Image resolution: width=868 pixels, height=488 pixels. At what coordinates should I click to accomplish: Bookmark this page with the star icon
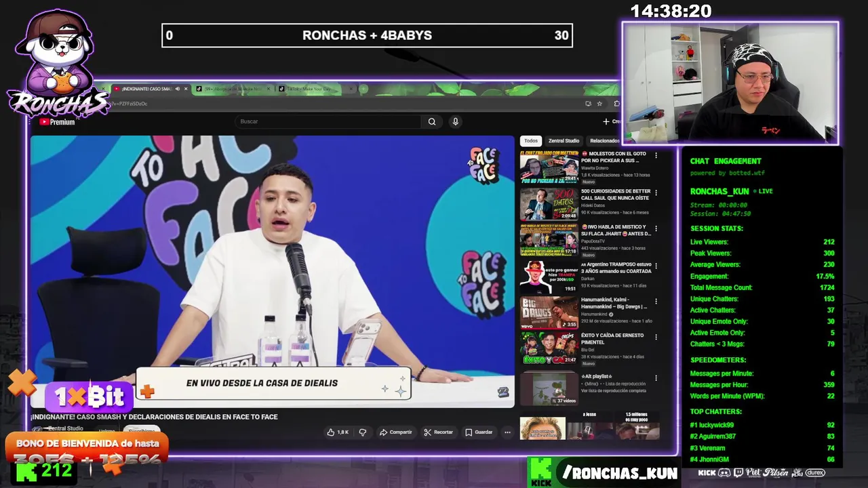pos(599,104)
